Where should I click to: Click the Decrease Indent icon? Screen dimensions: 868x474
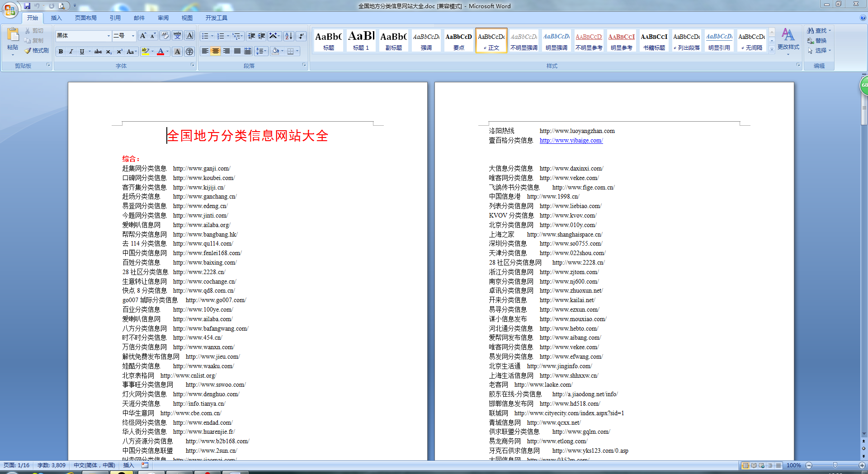click(x=252, y=36)
